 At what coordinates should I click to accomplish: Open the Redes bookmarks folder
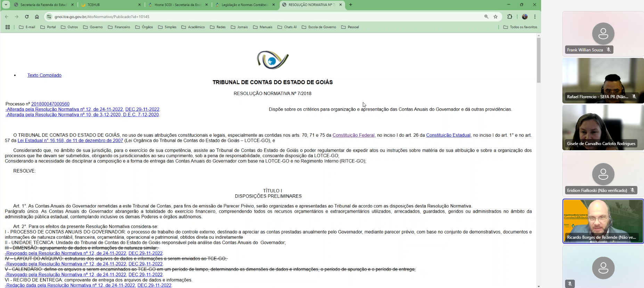(218, 27)
